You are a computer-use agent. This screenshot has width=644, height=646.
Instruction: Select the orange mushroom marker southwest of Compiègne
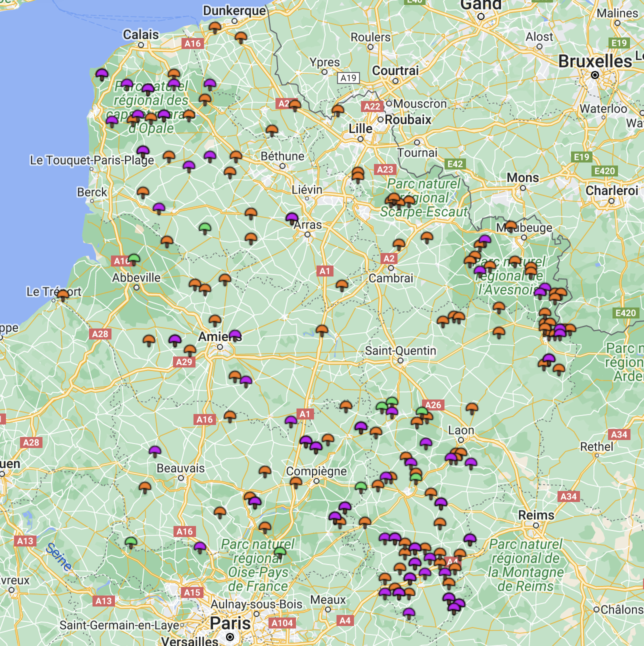296,482
